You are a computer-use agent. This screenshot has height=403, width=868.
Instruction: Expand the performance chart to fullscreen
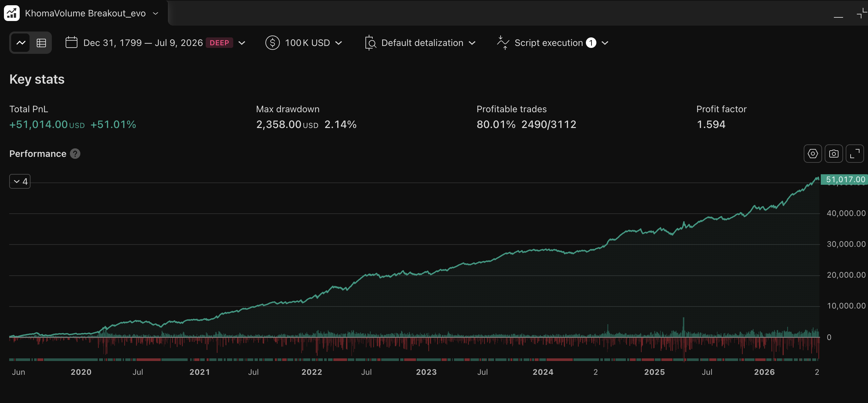[855, 154]
